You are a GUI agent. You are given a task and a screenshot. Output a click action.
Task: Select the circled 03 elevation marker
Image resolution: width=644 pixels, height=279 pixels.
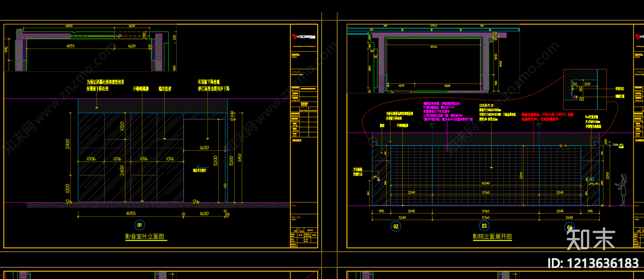[484, 226]
